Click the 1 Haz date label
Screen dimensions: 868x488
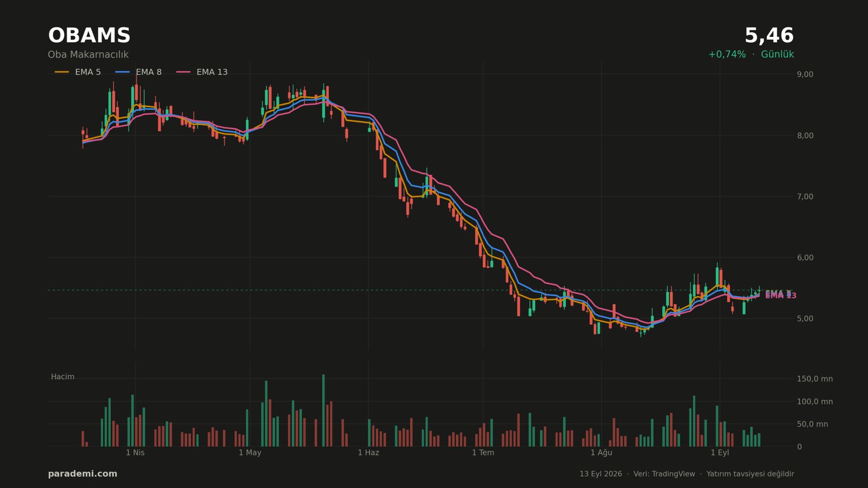click(368, 453)
